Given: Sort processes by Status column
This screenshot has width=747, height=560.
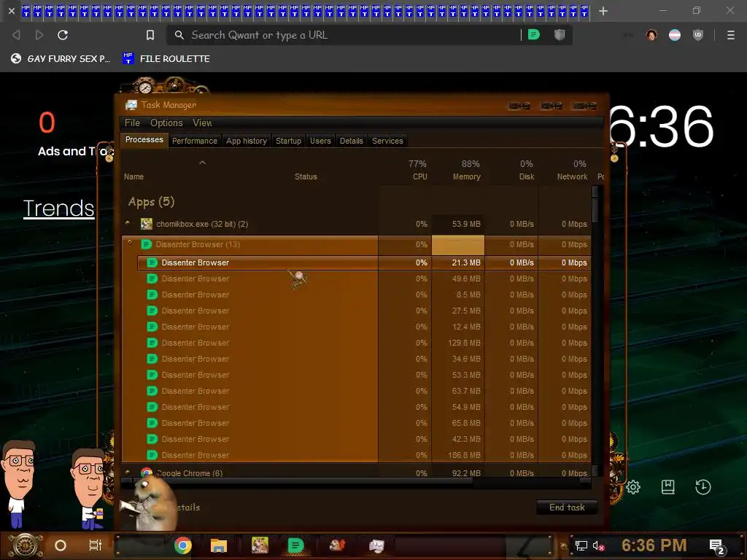Looking at the screenshot, I should tap(306, 176).
